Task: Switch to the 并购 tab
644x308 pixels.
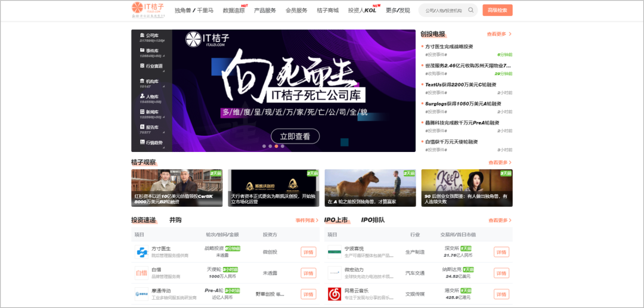Action: tap(175, 220)
